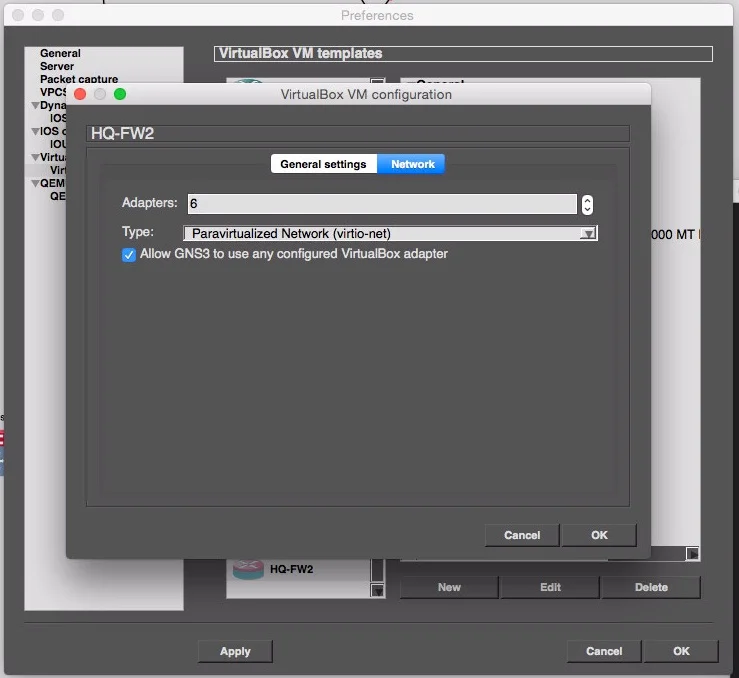Open the adapter Type dropdown
The width and height of the screenshot is (739, 678).
(390, 233)
